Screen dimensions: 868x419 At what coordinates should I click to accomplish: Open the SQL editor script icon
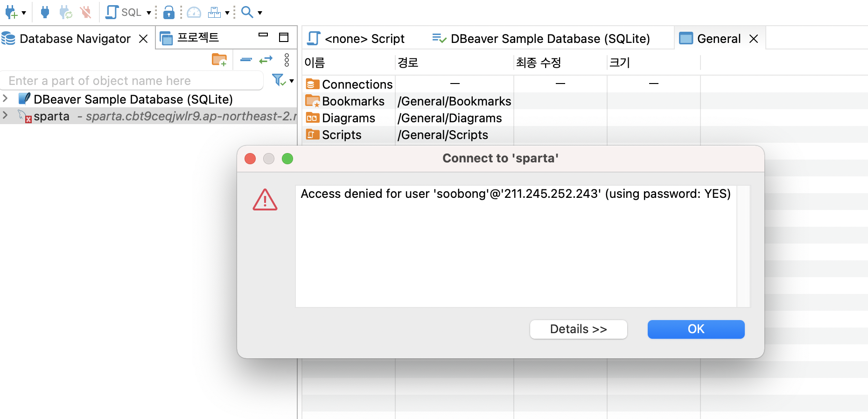112,12
